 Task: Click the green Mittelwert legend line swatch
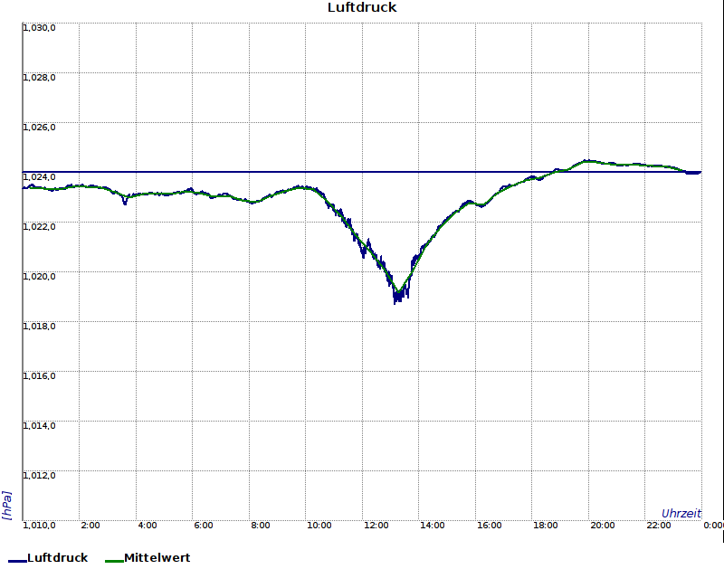[x=115, y=561]
